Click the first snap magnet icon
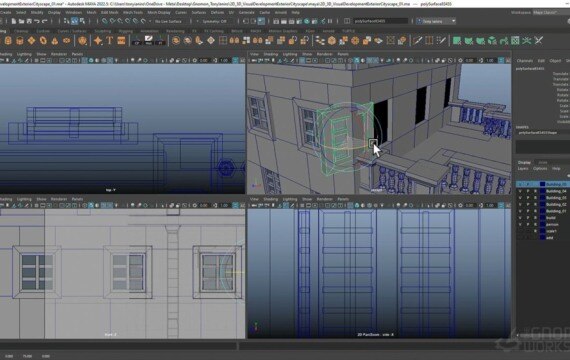Viewport: 570px width, 360px height. click(x=104, y=21)
